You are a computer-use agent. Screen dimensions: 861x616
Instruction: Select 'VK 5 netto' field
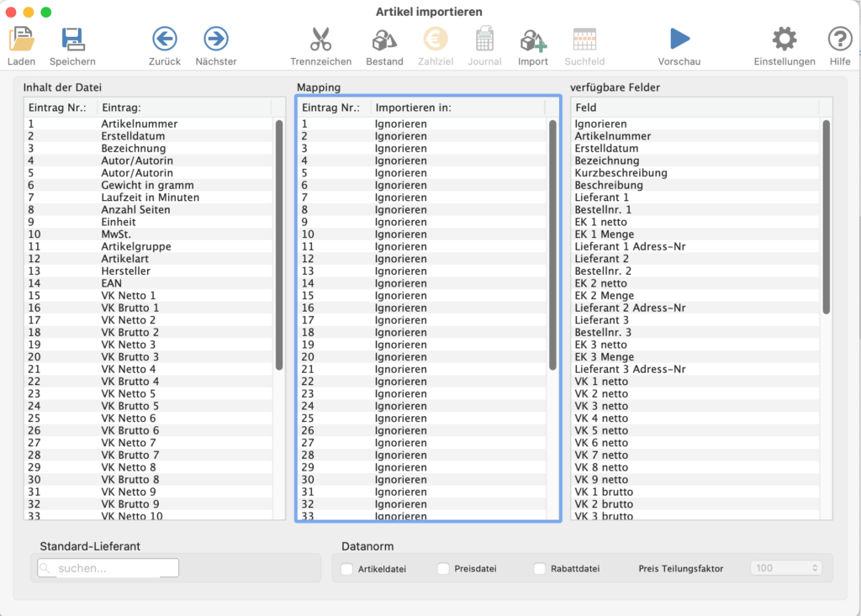coord(601,430)
